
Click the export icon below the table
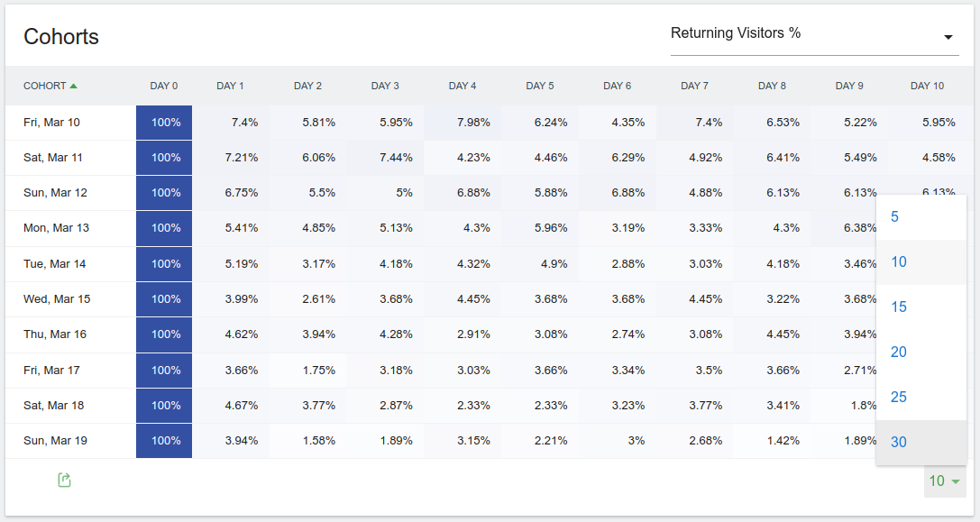(x=64, y=481)
